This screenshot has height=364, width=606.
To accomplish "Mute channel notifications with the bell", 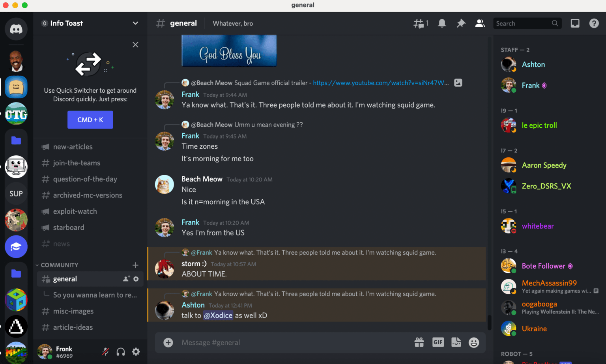I will pyautogui.click(x=442, y=23).
